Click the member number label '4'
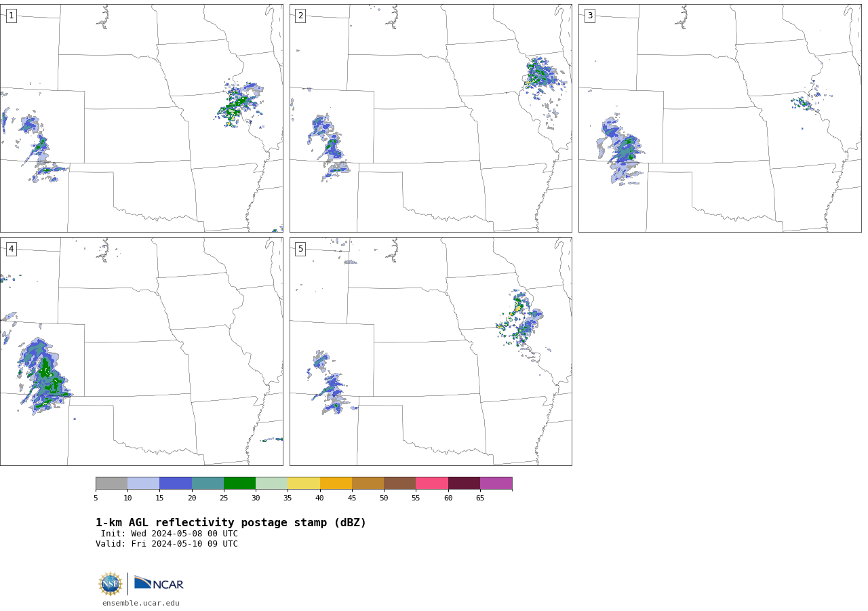This screenshot has width=868, height=611. [x=11, y=249]
